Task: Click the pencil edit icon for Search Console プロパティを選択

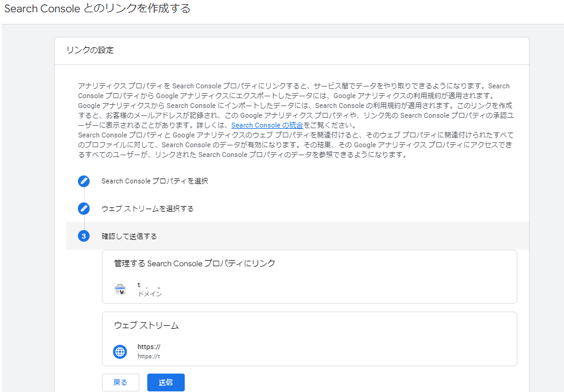Action: 84,181
